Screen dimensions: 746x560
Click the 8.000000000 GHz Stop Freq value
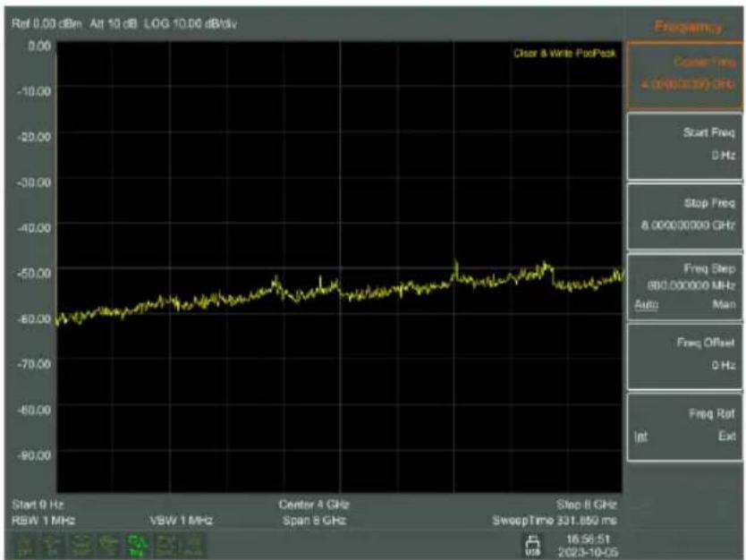[688, 225]
